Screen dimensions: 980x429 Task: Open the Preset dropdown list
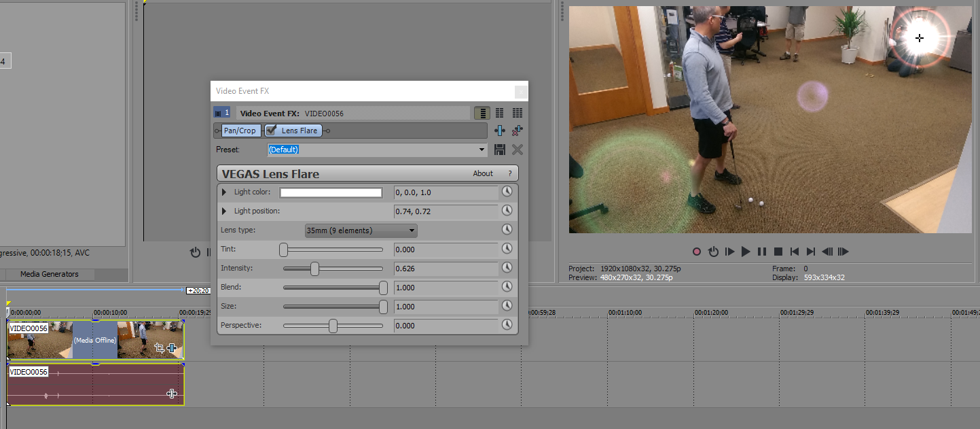coord(482,150)
